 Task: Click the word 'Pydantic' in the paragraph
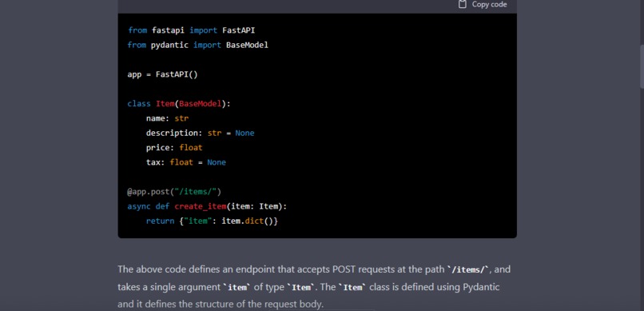point(481,287)
